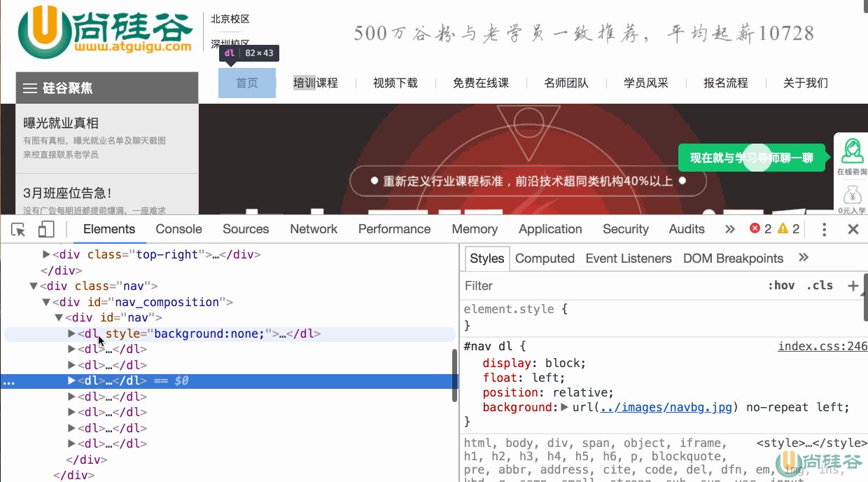Expand the dl with background:none style
This screenshot has height=482, width=868.
click(x=71, y=333)
